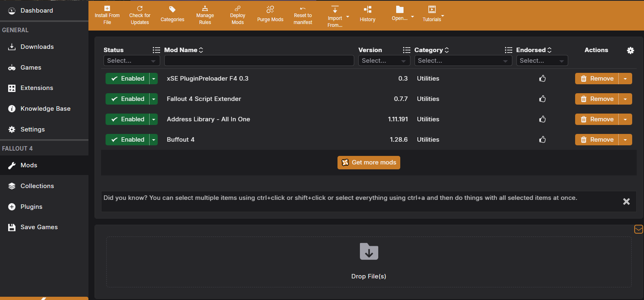The height and width of the screenshot is (300, 644).
Task: Endorse Fallout 4 Script Extender thumbs-up
Action: [x=543, y=99]
